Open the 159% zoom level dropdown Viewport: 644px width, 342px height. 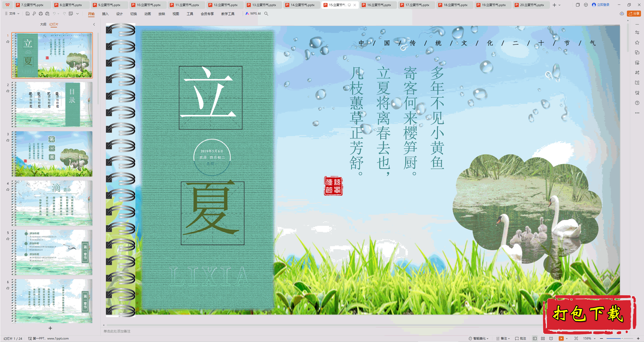(589, 338)
